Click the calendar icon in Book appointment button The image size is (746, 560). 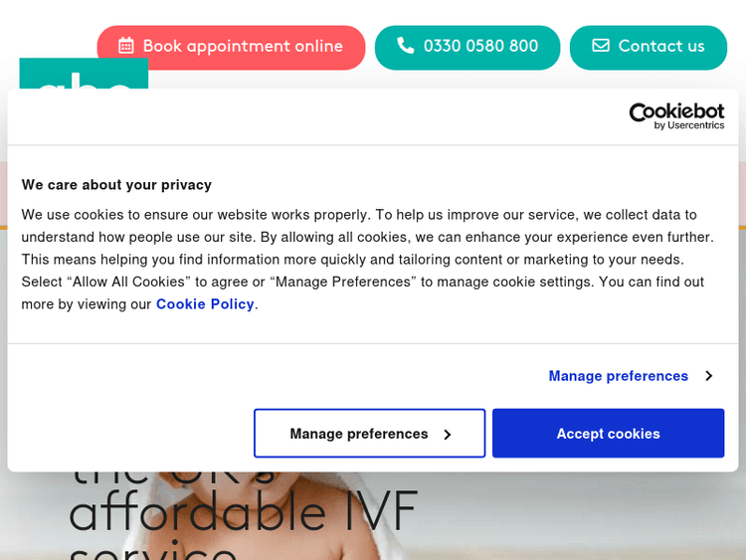pyautogui.click(x=126, y=46)
